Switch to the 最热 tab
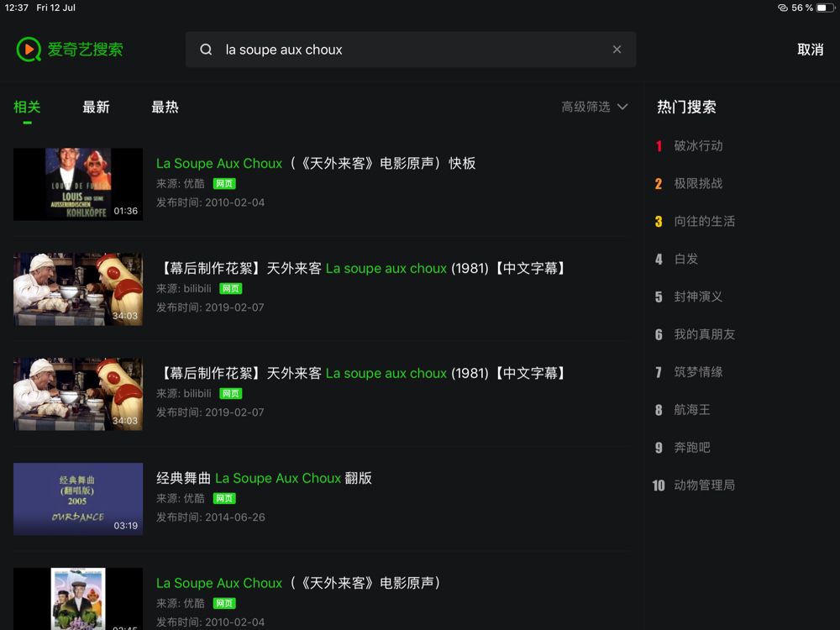The height and width of the screenshot is (630, 840). click(165, 108)
